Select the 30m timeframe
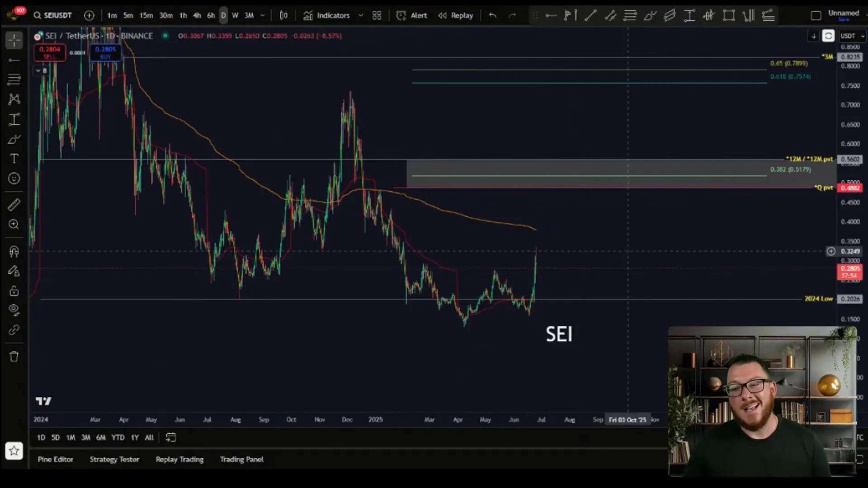This screenshot has height=488, width=868. click(166, 15)
